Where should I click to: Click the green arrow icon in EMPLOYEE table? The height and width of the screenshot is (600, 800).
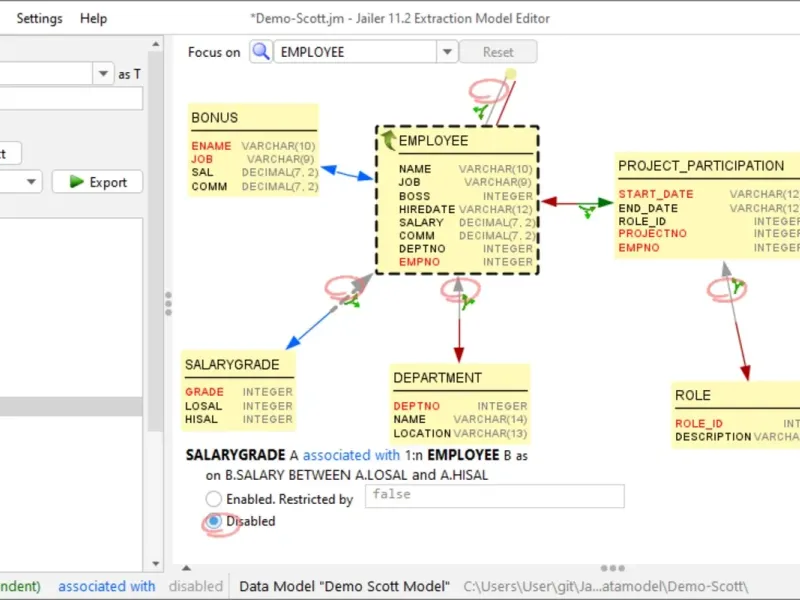(x=388, y=139)
